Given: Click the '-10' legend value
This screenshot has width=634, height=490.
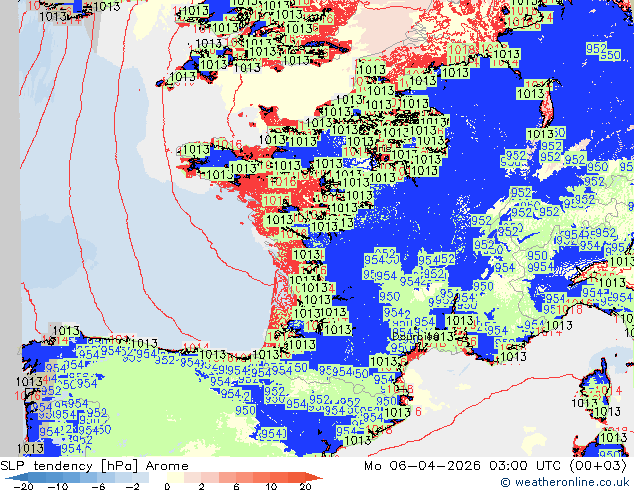Looking at the screenshot, I should pyautogui.click(x=58, y=486).
